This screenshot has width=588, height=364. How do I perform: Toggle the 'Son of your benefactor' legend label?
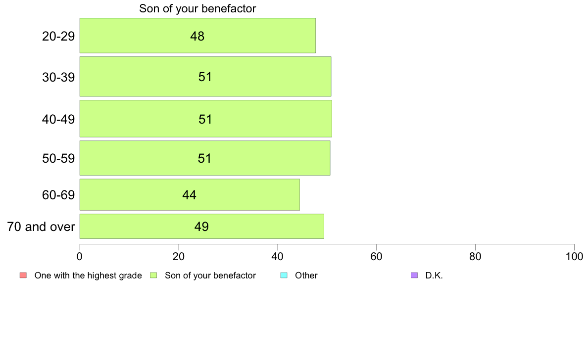pyautogui.click(x=210, y=275)
